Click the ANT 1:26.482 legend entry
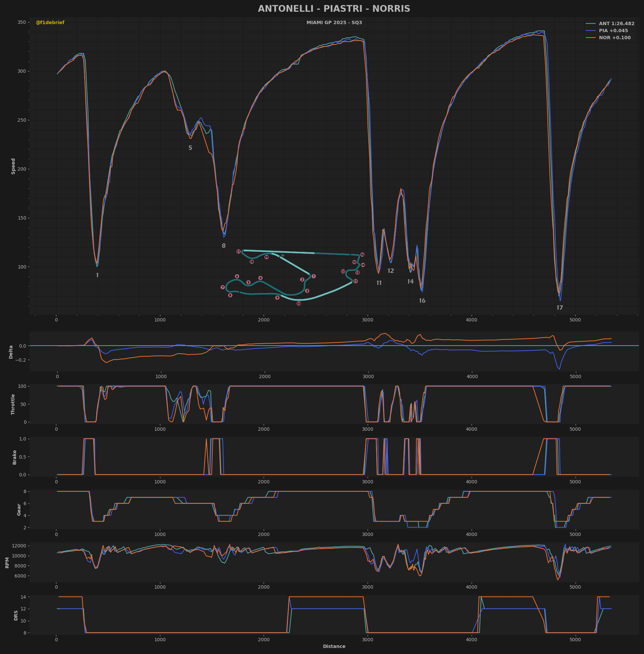 (x=616, y=24)
